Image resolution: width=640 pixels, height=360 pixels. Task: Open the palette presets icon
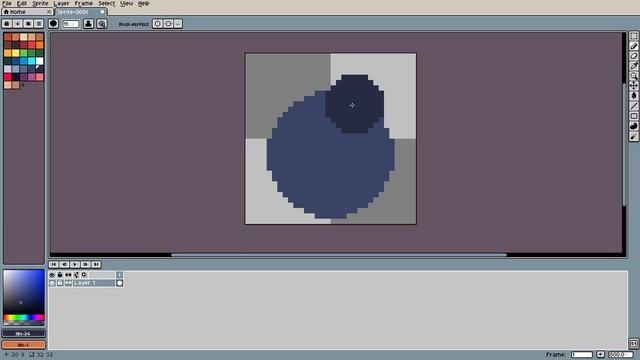pos(28,24)
